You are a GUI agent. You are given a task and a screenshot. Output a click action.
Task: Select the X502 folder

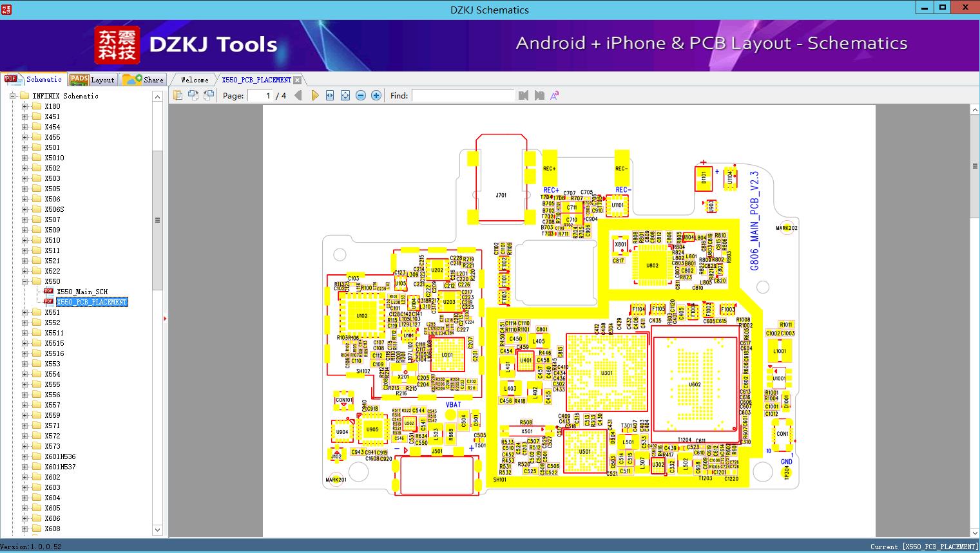[52, 168]
